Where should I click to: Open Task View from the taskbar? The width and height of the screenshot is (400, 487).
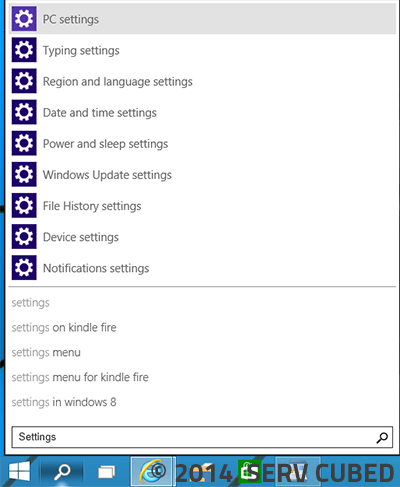106,472
